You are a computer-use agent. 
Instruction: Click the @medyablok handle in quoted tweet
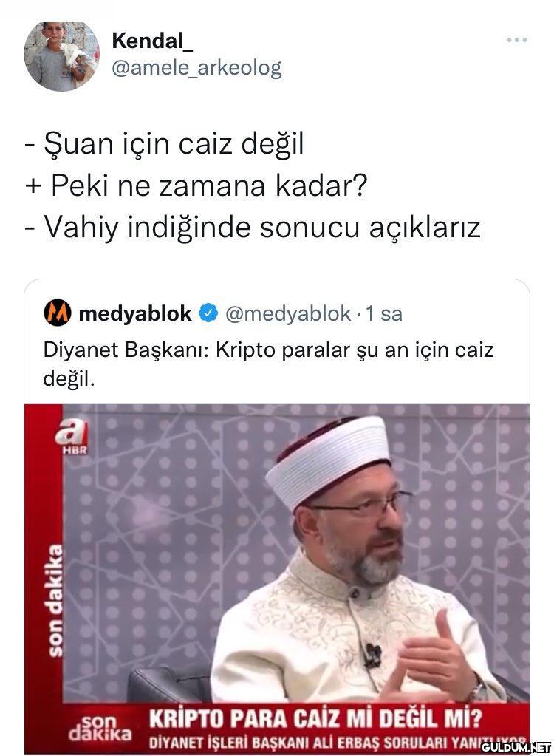(x=287, y=313)
